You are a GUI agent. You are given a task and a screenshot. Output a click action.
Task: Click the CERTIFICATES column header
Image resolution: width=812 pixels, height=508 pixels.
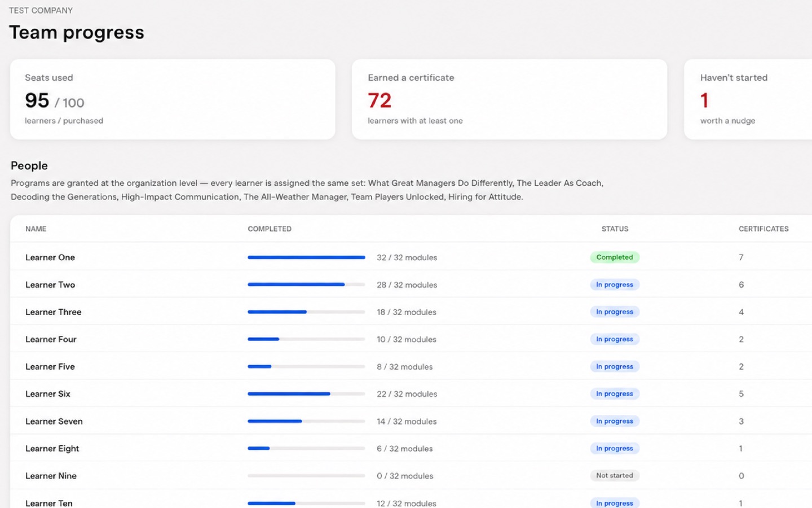[764, 229]
